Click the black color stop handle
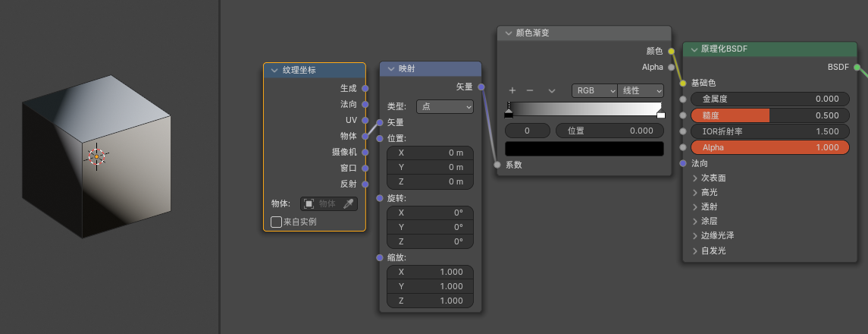Screen dimensions: 868x334 pyautogui.click(x=509, y=114)
